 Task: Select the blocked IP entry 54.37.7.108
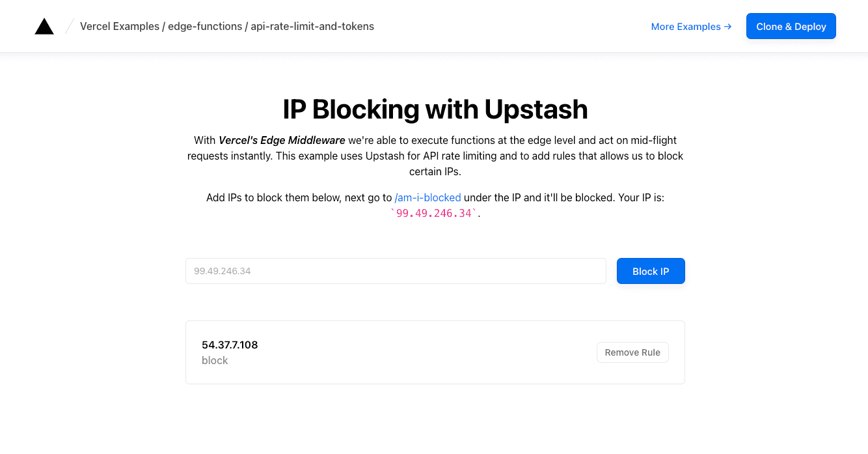[x=230, y=345]
